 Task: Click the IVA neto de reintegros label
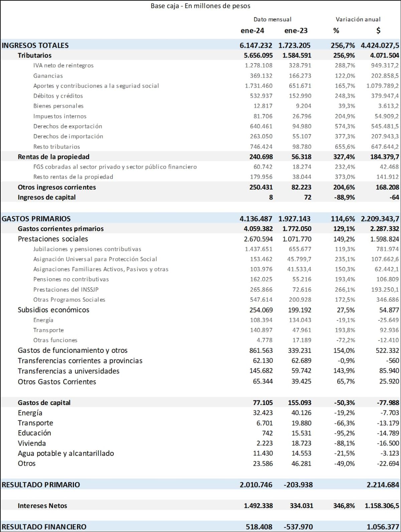tap(63, 65)
